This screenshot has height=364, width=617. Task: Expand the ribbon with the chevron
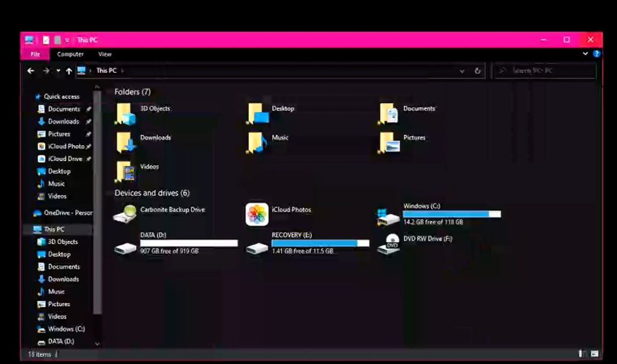[x=586, y=54]
